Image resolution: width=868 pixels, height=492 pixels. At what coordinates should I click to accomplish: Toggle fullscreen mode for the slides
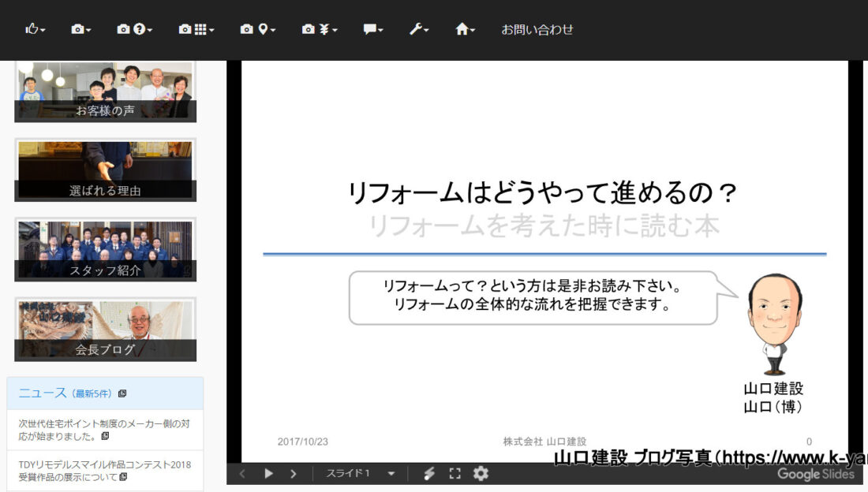coord(455,473)
